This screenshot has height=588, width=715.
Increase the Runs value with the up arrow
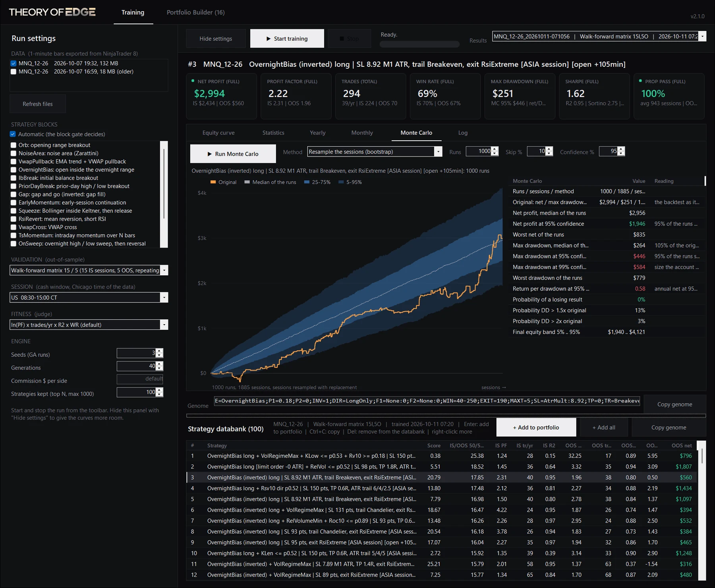(495, 149)
